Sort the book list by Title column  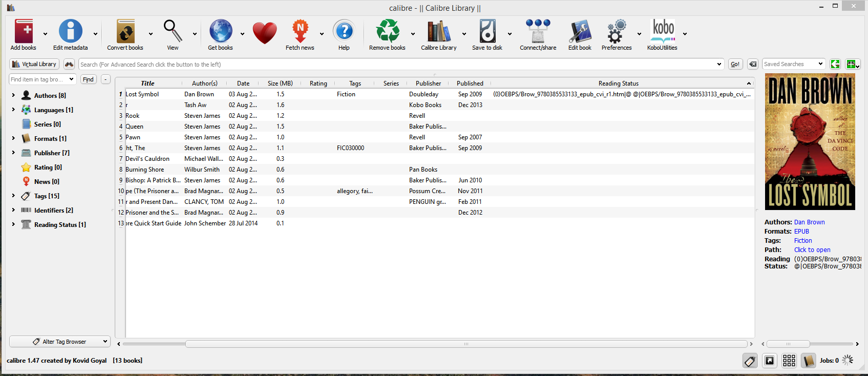coord(147,83)
